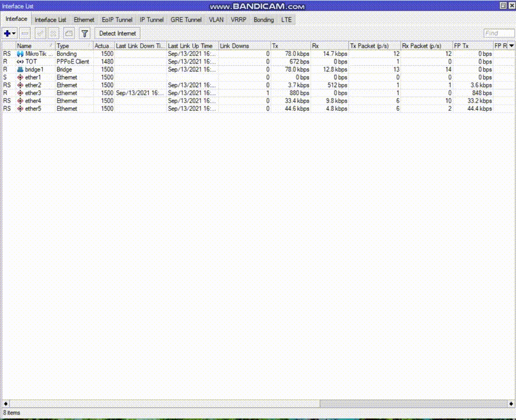The width and height of the screenshot is (516, 420).
Task: Sort by Tx Packet (p/s) header
Action: (x=375, y=45)
